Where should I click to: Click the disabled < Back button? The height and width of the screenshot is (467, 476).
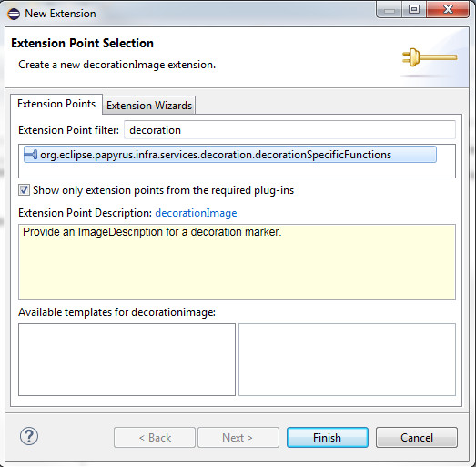pyautogui.click(x=155, y=438)
